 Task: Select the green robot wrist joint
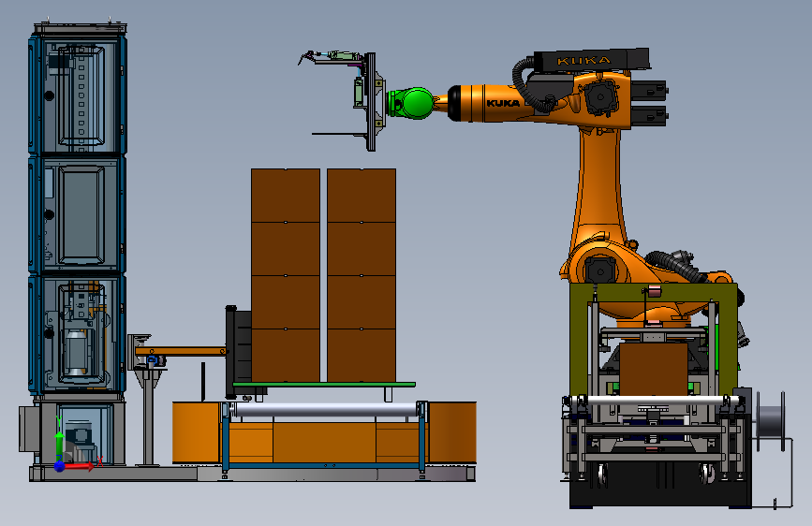click(x=410, y=104)
